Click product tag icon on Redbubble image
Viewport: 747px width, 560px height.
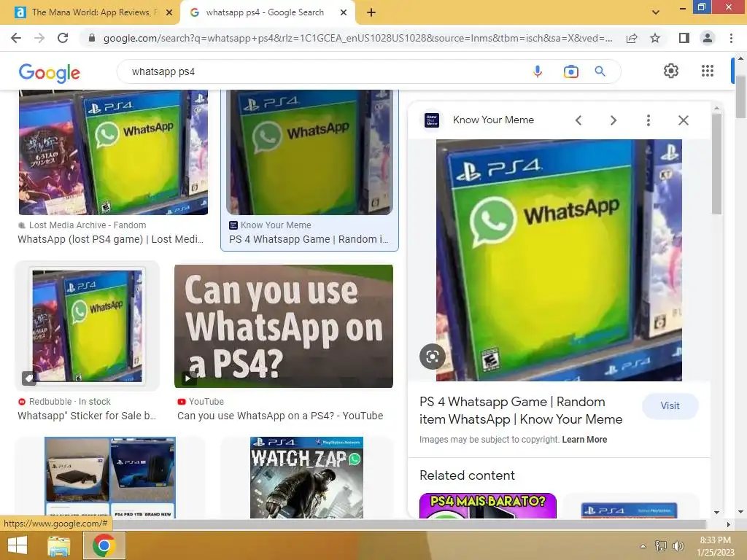[29, 378]
